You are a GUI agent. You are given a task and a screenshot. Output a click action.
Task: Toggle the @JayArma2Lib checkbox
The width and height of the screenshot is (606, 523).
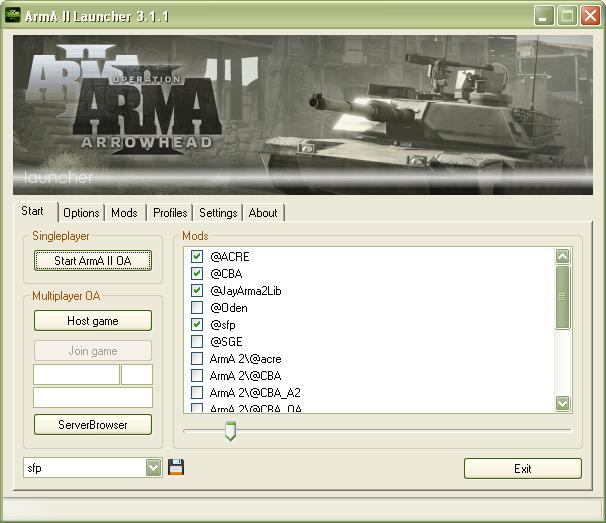pos(197,290)
